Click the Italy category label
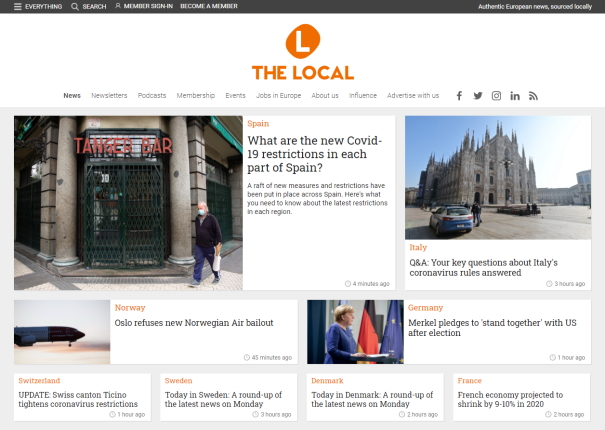 coord(418,247)
